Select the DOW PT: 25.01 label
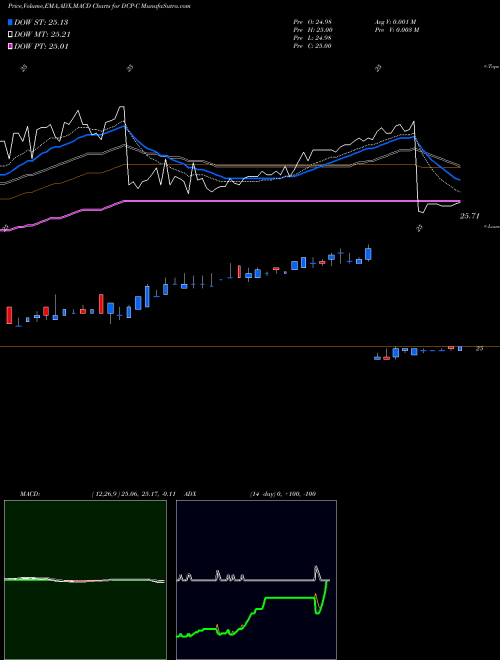 point(41,46)
